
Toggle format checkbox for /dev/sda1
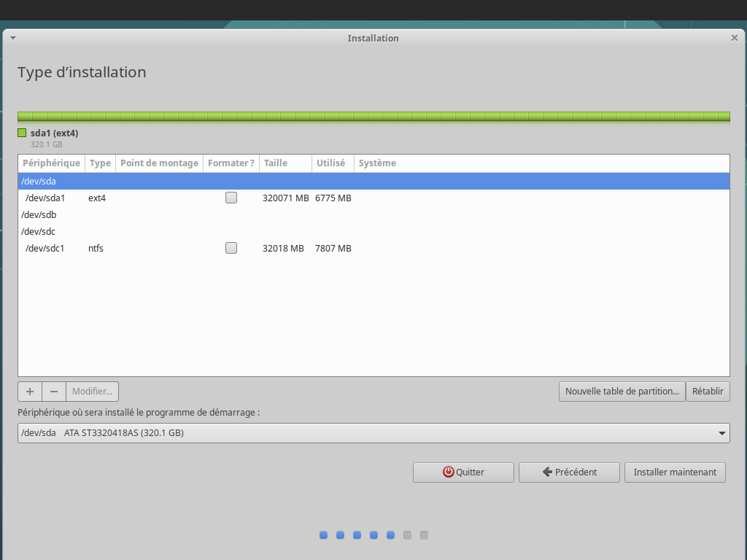click(x=231, y=198)
